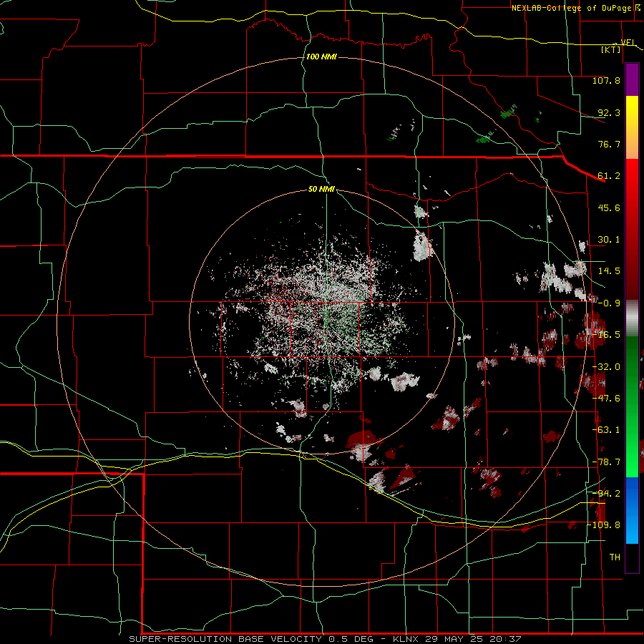Pick the blue segment of velocity color bar

click(x=632, y=510)
